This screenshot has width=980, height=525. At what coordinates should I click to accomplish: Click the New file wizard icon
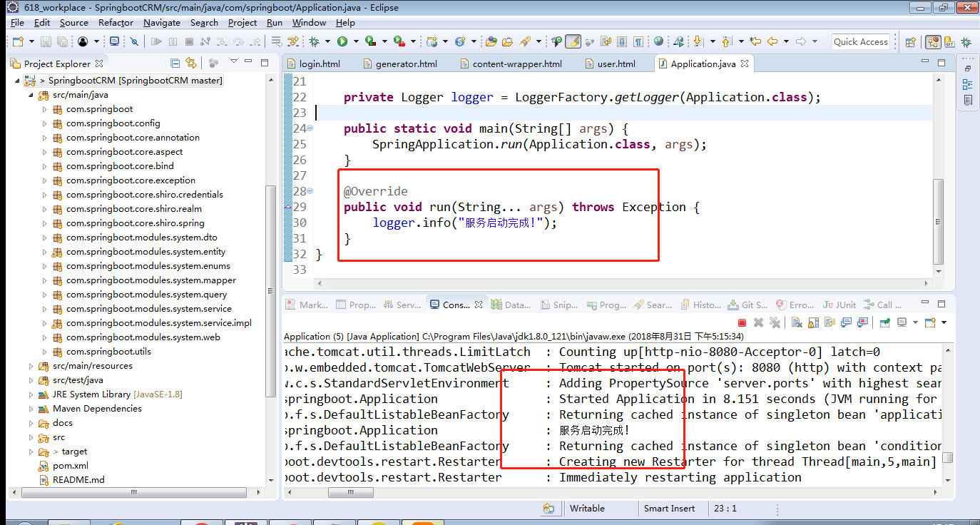click(x=18, y=41)
